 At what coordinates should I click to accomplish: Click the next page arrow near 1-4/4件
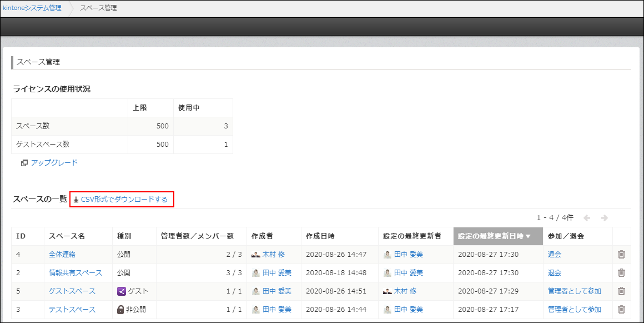605,217
